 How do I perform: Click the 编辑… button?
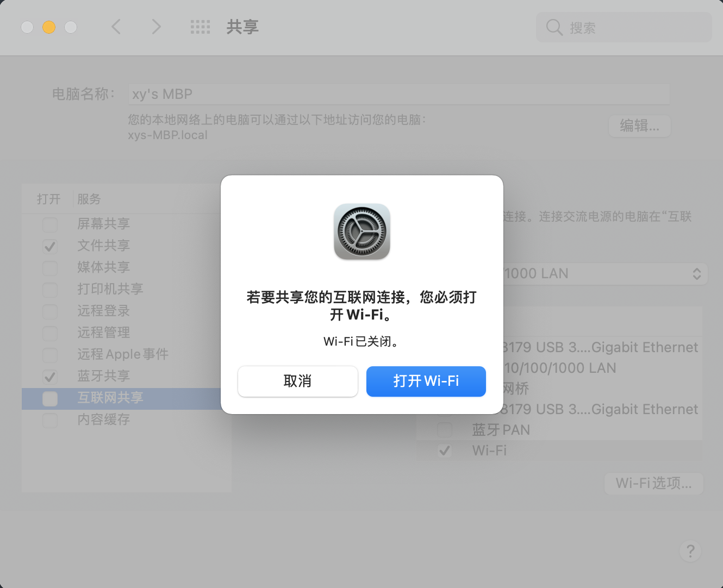click(639, 126)
